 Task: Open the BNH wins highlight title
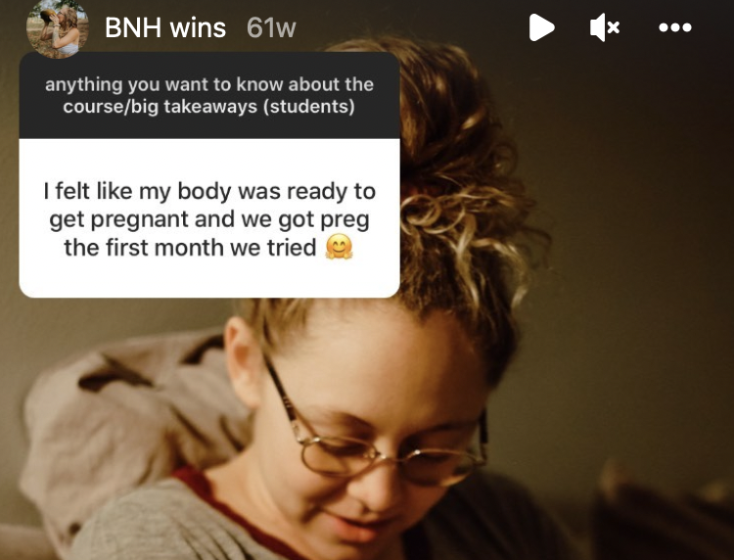[x=165, y=27]
